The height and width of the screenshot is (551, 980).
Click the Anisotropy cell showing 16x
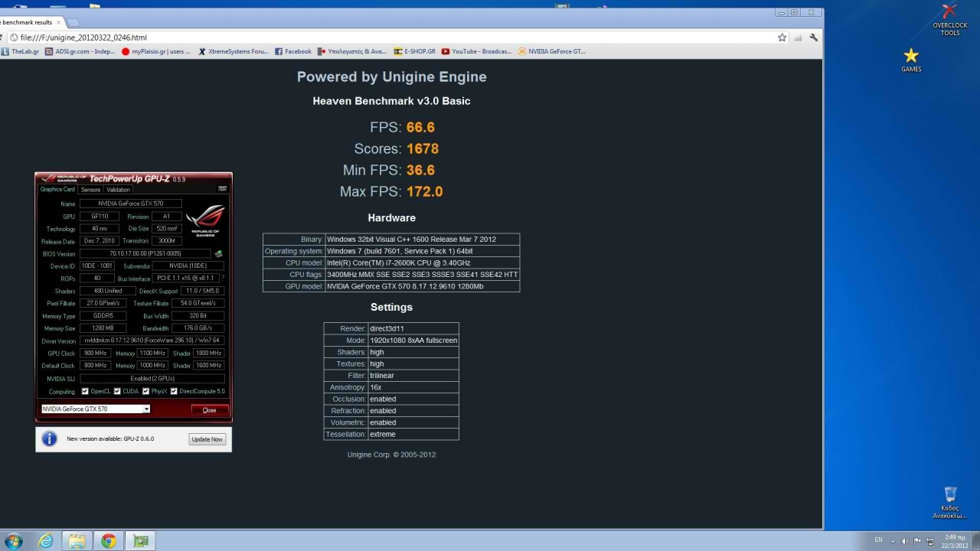pos(413,387)
